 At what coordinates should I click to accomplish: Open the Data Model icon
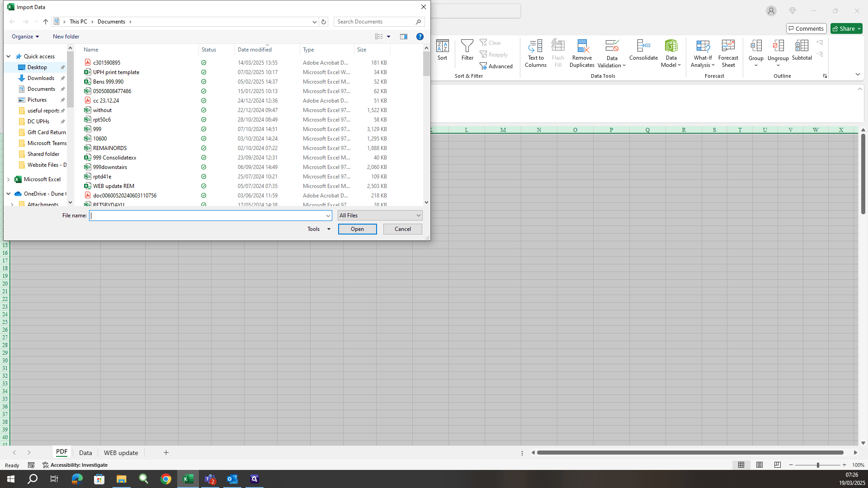tap(671, 53)
